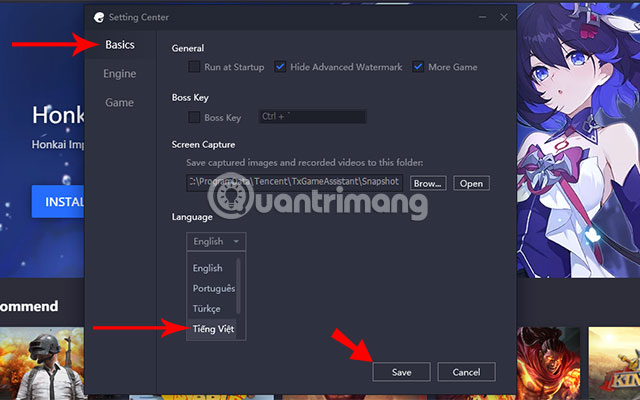640x400 pixels.
Task: Open the red warrior game thumbnail
Action: pyautogui.click(x=549, y=363)
